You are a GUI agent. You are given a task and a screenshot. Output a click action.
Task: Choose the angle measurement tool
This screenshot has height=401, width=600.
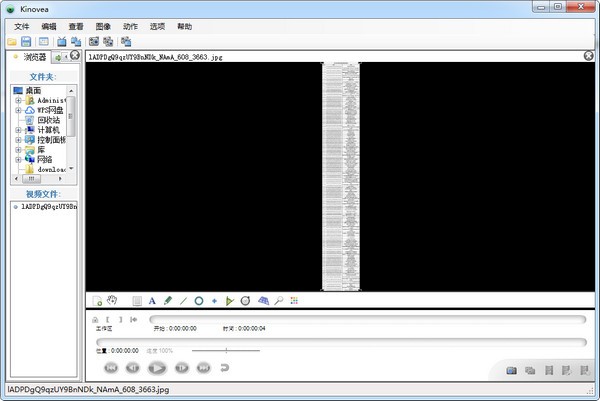coord(229,301)
